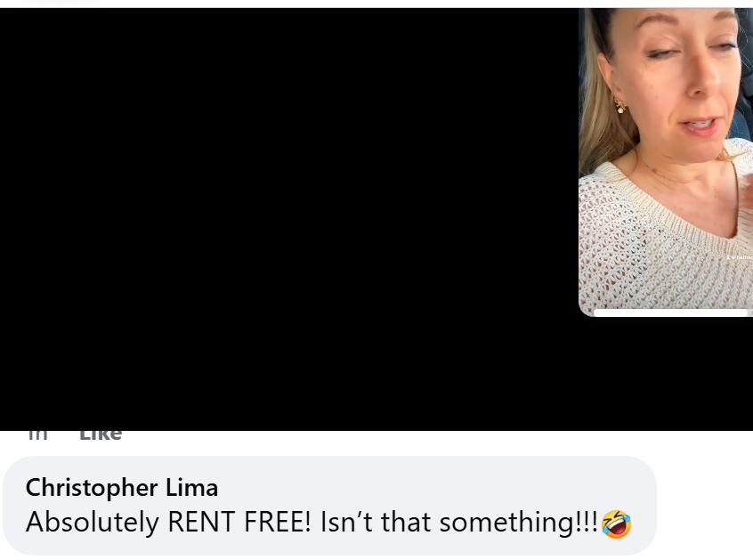
Task: Open Christopher Lima's profile from his name
Action: click(122, 488)
